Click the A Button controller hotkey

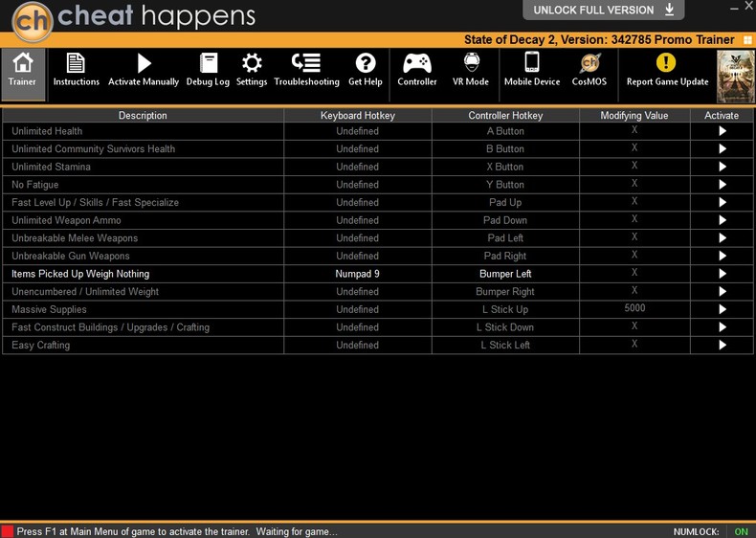pyautogui.click(x=505, y=131)
